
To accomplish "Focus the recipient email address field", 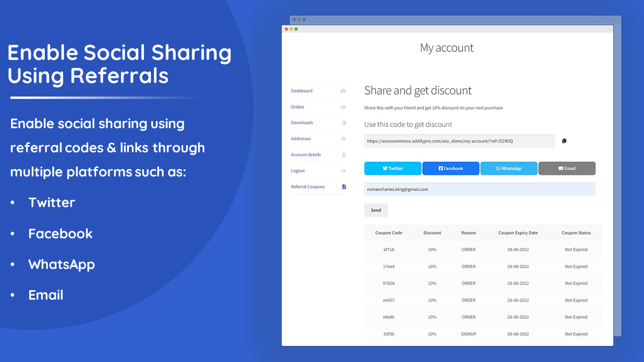I will (479, 190).
